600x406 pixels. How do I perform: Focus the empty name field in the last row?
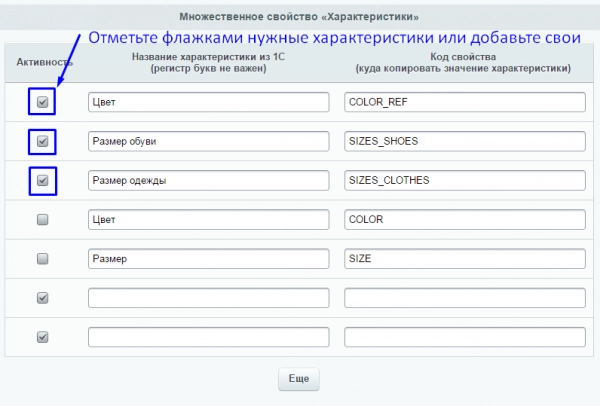point(209,337)
